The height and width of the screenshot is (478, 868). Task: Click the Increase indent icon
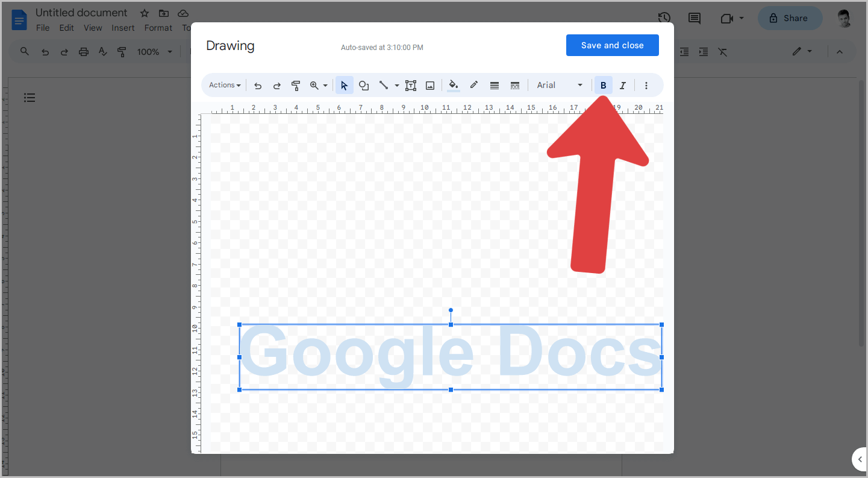pyautogui.click(x=704, y=52)
